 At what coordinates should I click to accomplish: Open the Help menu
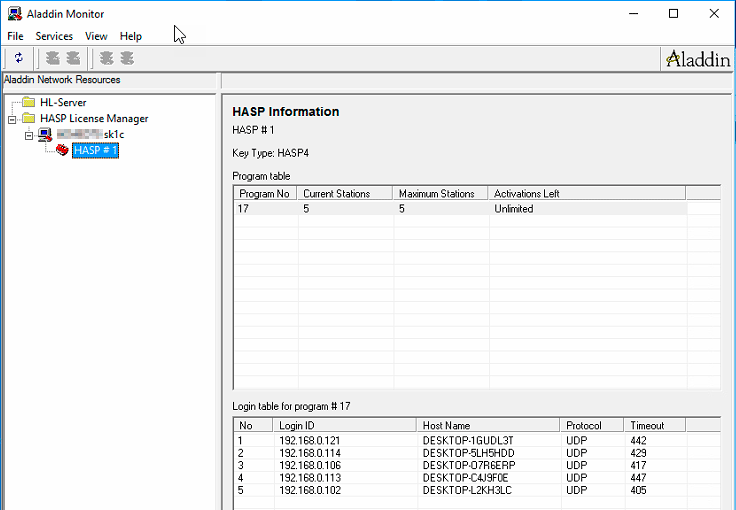point(131,36)
